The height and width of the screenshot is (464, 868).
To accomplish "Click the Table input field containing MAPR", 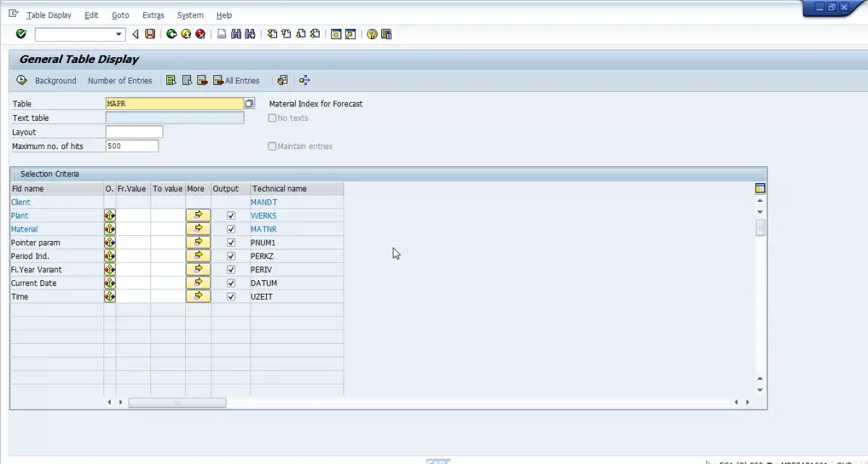I will pos(174,104).
